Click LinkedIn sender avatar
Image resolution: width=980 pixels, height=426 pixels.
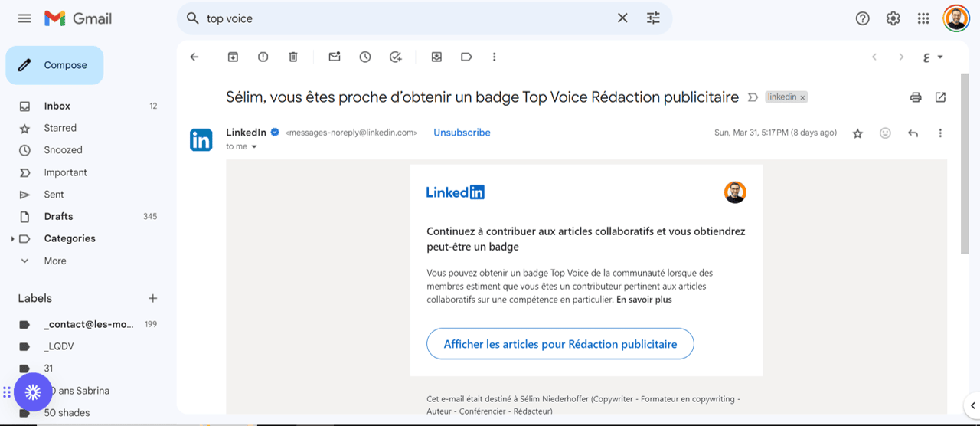(201, 139)
